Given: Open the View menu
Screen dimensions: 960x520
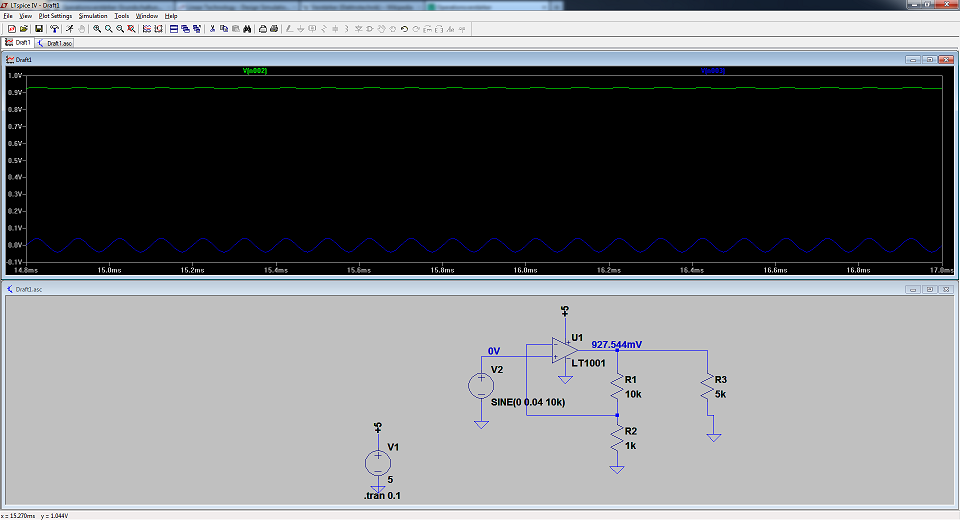Looking at the screenshot, I should coord(26,16).
